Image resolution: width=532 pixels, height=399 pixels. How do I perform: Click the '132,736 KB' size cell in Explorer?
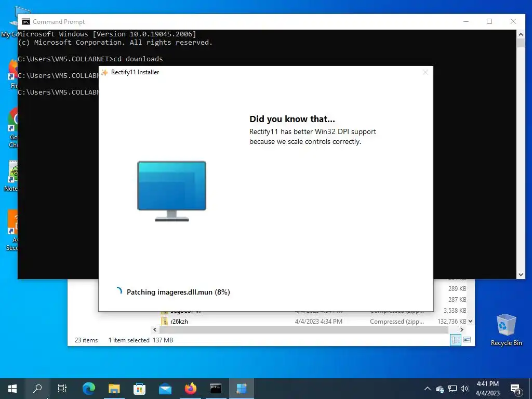coord(452,321)
